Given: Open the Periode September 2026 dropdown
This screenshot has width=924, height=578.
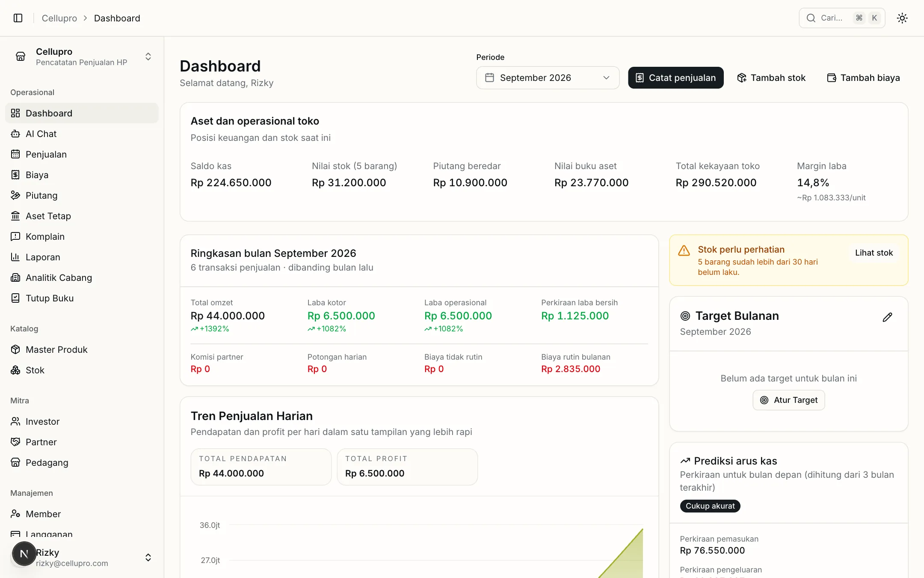Looking at the screenshot, I should pos(548,77).
